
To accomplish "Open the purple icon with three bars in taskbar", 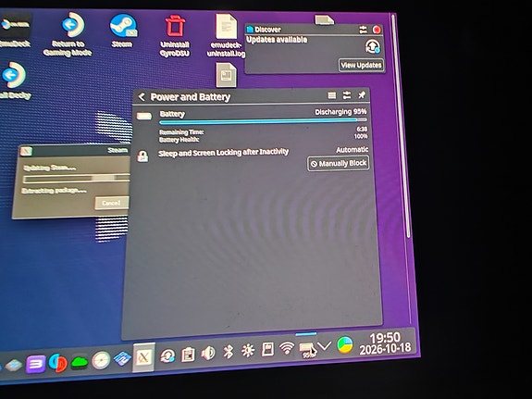I will click(35, 365).
